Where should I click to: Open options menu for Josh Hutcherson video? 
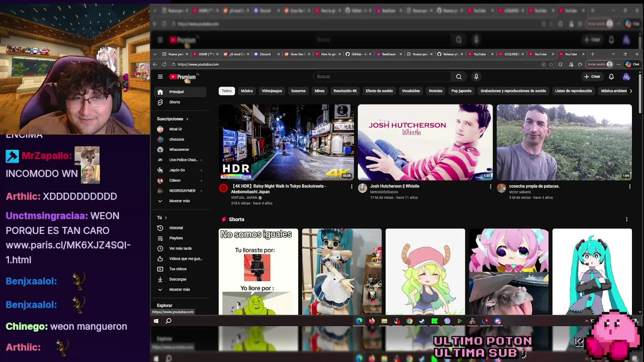coord(491,187)
